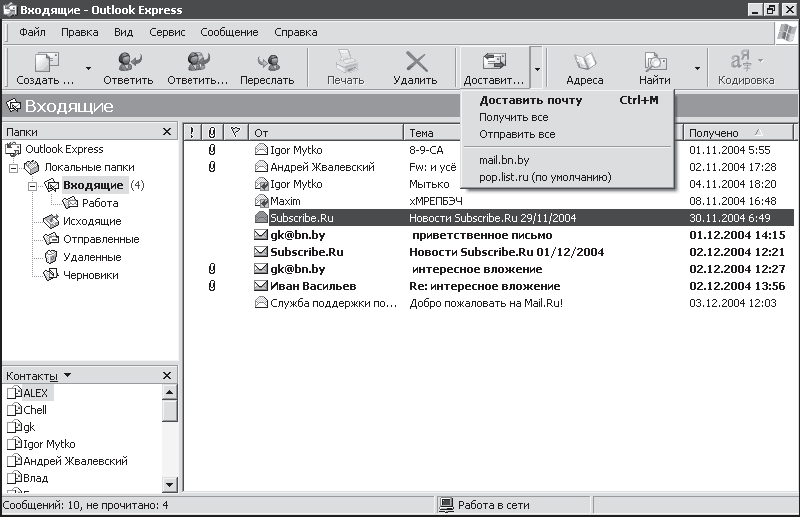Close the Папки folders pane
Image resolution: width=800 pixels, height=517 pixels.
167,132
